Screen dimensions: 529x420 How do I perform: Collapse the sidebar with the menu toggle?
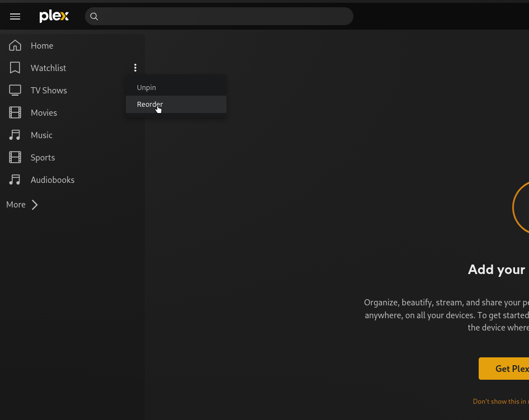coord(15,16)
